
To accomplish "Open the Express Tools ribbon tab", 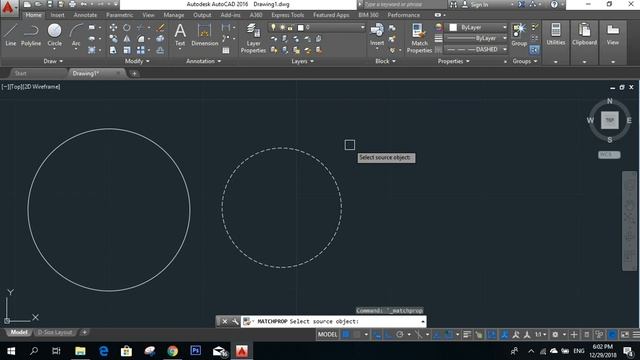I will pos(287,15).
